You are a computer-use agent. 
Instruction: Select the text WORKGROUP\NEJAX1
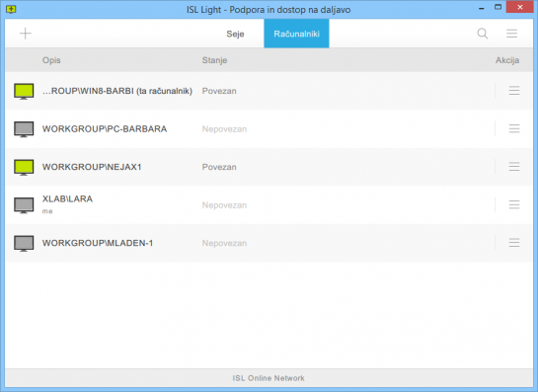[92, 167]
